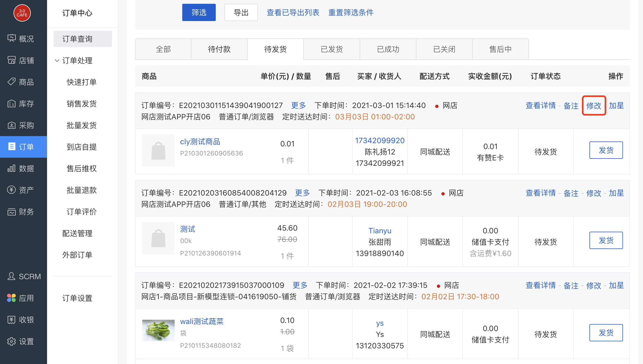Screen dimensions: 643x364
Task: Open the 查看已导出列表 link
Action: [x=293, y=12]
